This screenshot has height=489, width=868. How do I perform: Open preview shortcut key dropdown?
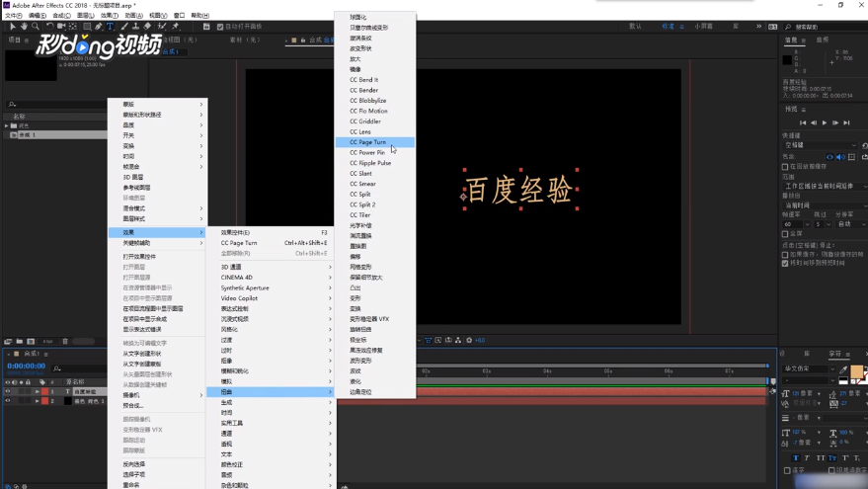[821, 145]
